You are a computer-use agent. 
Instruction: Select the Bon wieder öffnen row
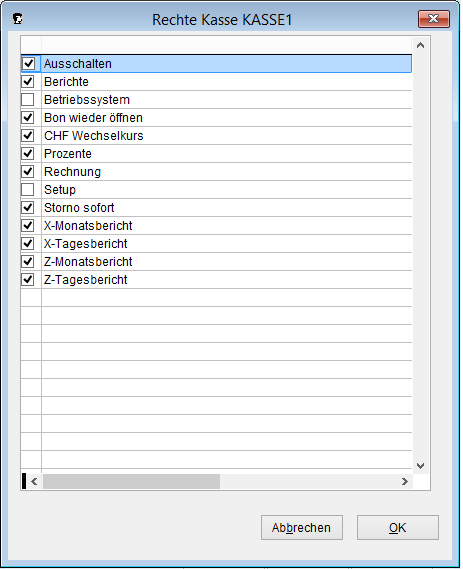point(227,118)
